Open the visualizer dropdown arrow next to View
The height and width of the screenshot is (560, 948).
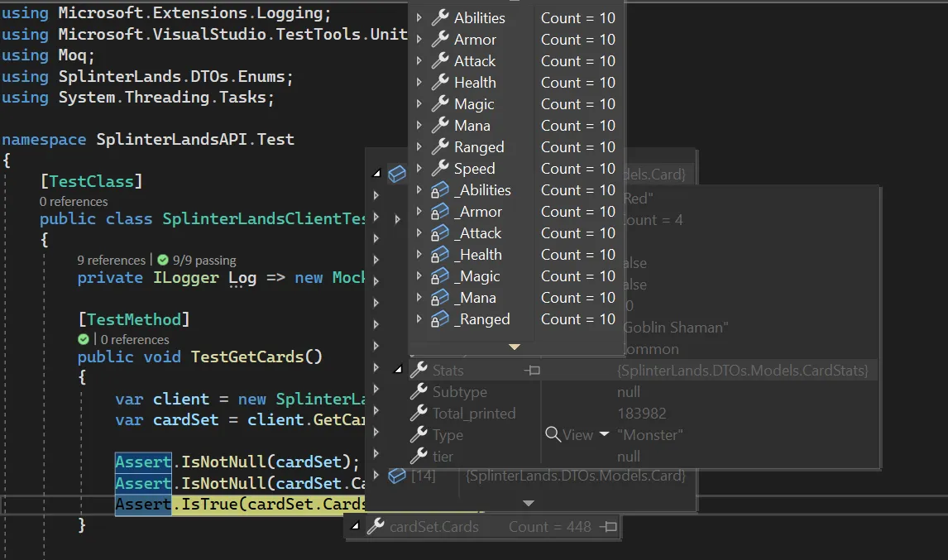click(x=604, y=434)
